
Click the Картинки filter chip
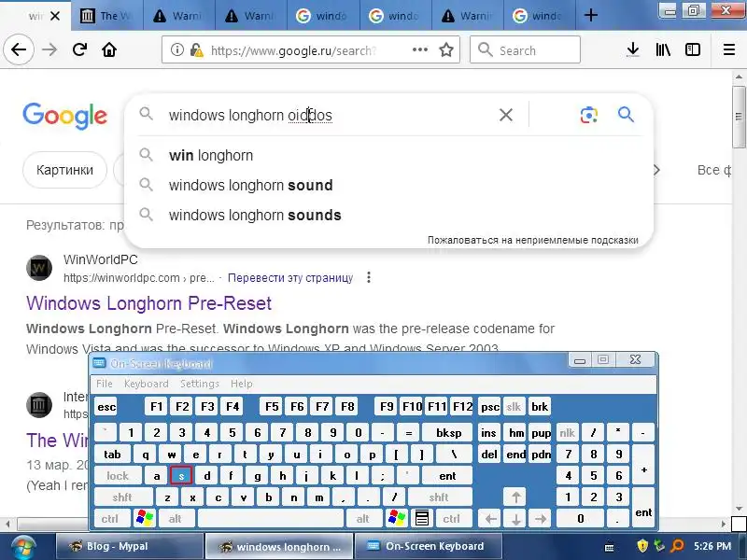click(x=64, y=170)
